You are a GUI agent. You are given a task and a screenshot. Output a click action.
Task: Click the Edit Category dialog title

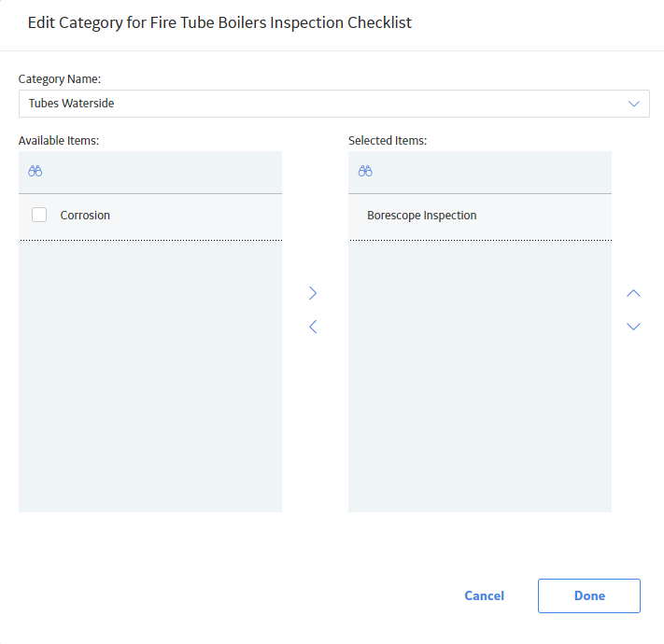[x=219, y=22]
